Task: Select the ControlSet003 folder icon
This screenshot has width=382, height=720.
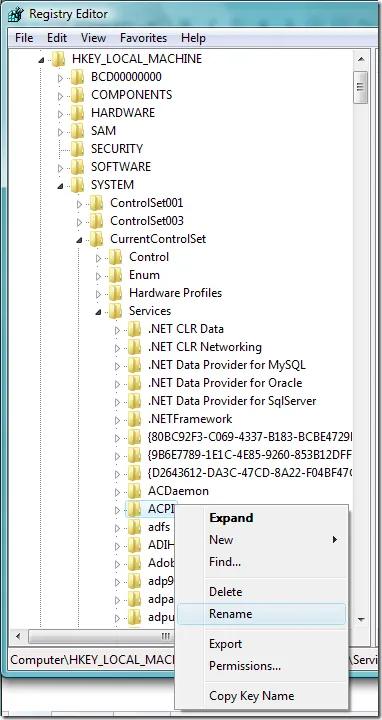Action: 96,221
